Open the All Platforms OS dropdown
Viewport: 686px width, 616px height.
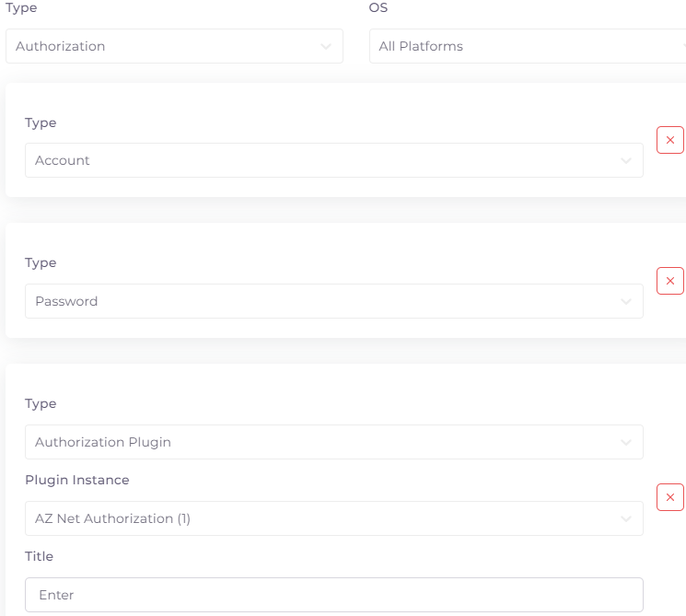click(x=528, y=46)
